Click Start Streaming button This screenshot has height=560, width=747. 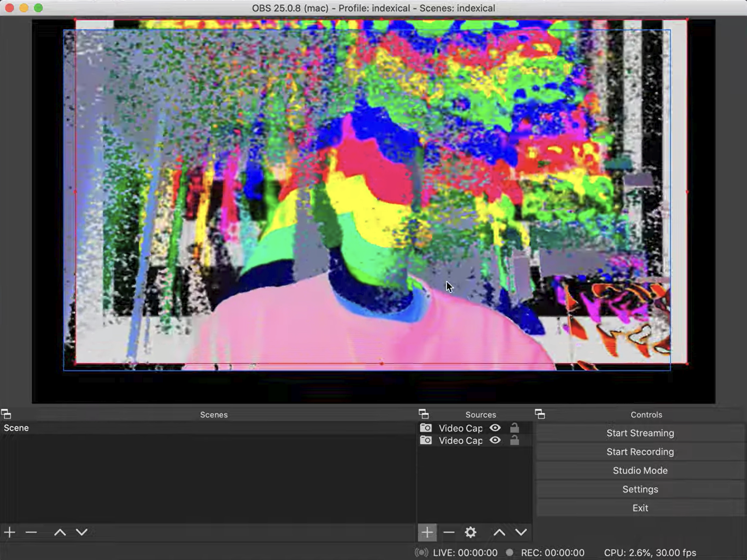(x=640, y=433)
